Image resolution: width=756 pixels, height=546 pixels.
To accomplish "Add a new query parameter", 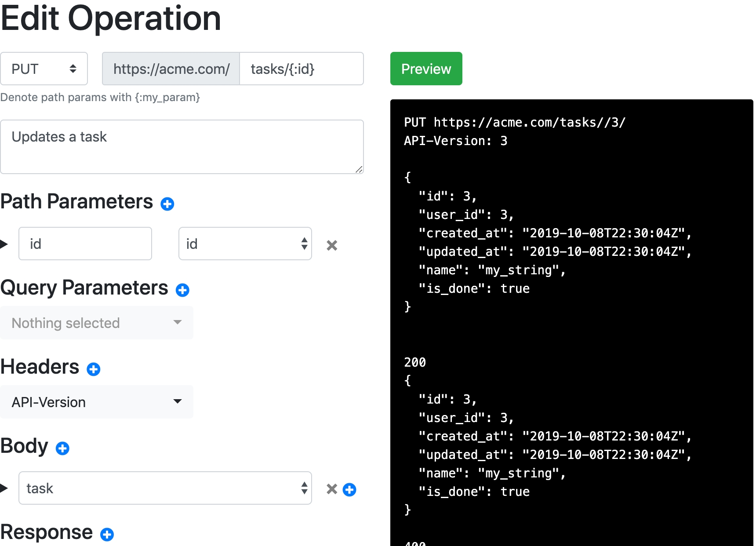I will (182, 290).
